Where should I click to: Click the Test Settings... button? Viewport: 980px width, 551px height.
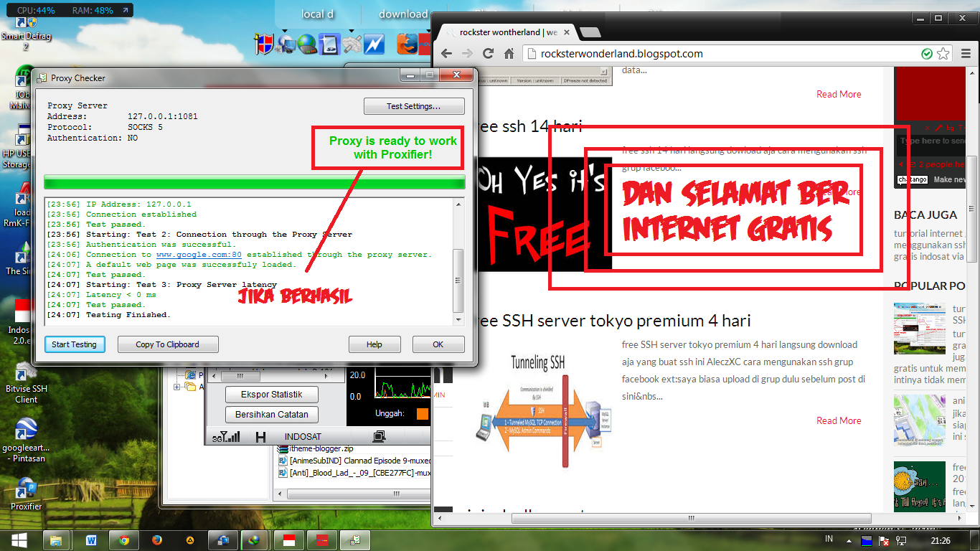pos(414,106)
